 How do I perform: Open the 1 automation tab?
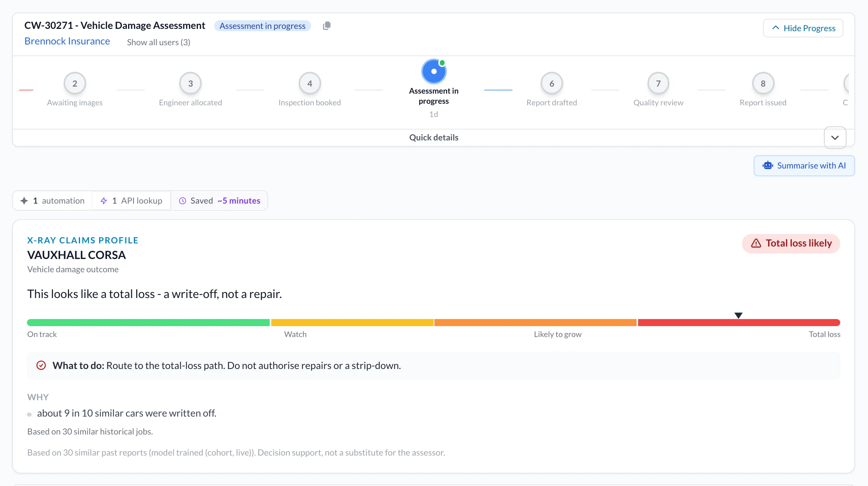tap(53, 200)
